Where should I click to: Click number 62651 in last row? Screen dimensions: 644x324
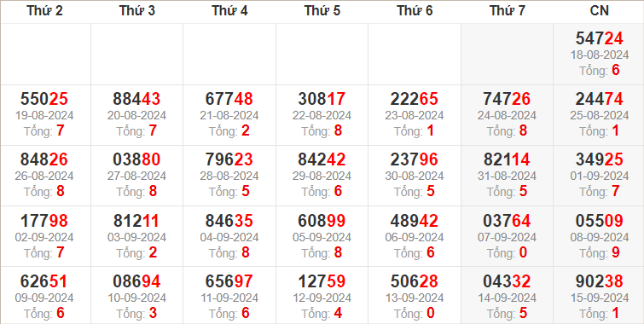(44, 281)
